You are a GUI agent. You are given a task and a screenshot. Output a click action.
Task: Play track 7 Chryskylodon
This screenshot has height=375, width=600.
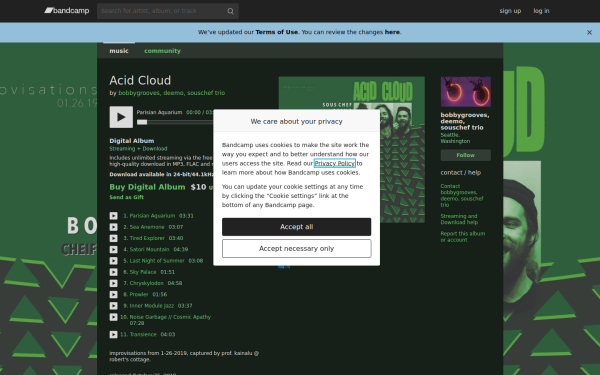tap(114, 284)
